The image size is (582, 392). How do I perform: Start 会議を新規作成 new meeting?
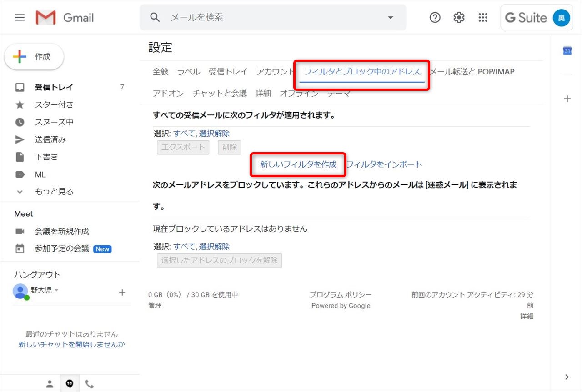point(62,232)
